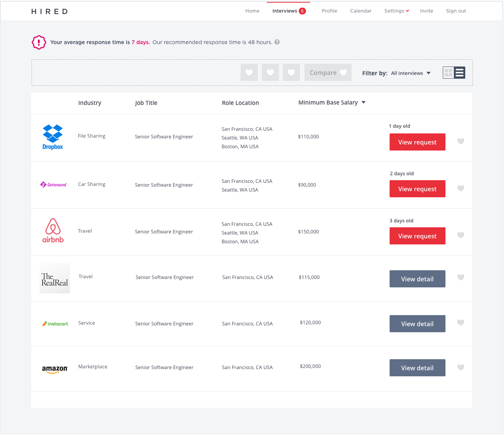Sign out of the account
Screen dimensions: 504x436
(456, 11)
